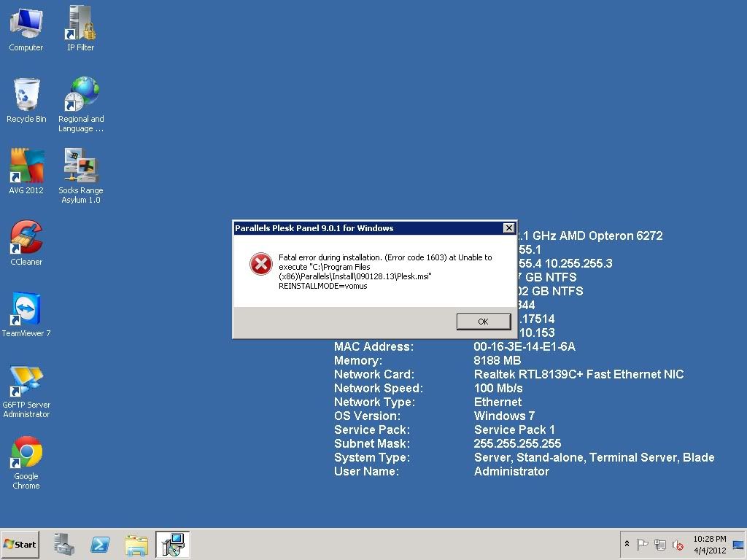Close the Parallels Plesk Panel dialog
Viewport: 747px width, 560px height.
pyautogui.click(x=508, y=228)
